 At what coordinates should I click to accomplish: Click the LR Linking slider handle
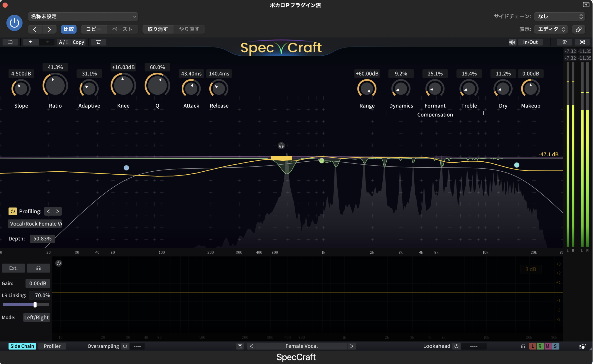point(35,305)
